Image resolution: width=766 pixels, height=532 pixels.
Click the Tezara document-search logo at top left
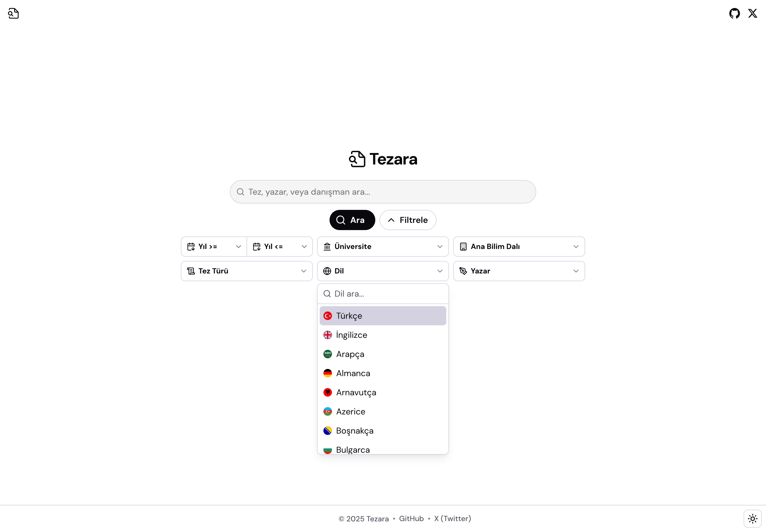coord(13,13)
